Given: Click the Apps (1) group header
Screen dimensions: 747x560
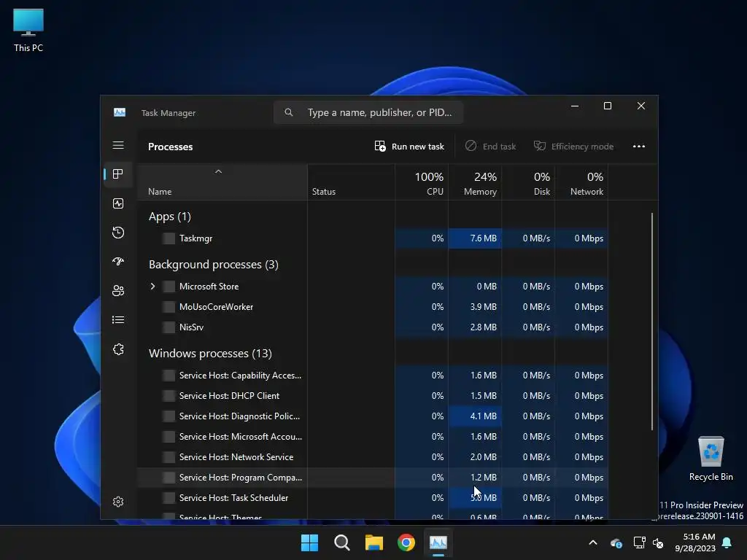Looking at the screenshot, I should [169, 217].
